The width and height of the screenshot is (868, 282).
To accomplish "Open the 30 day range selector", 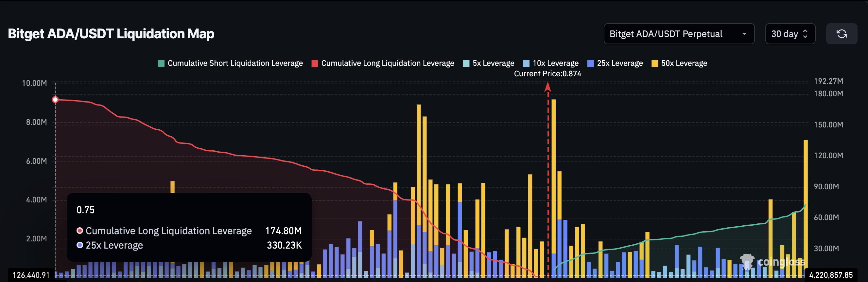I will coord(790,34).
